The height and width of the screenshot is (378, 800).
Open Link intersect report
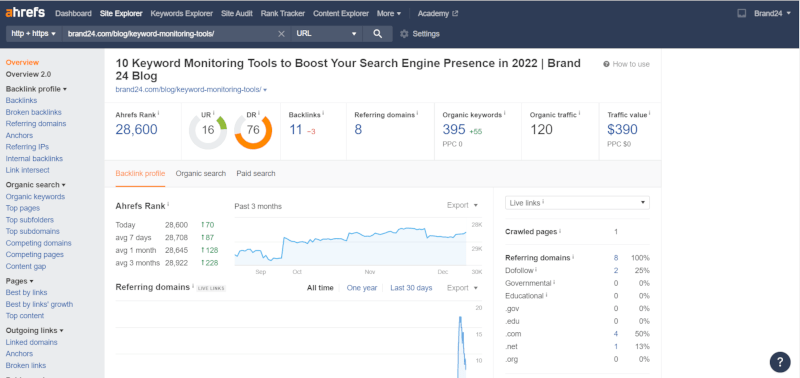point(28,170)
